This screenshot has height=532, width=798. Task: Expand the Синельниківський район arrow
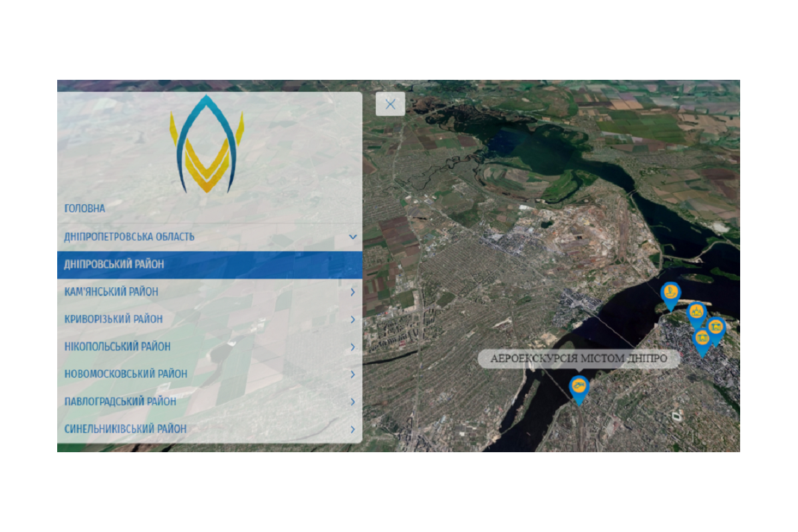(x=352, y=430)
